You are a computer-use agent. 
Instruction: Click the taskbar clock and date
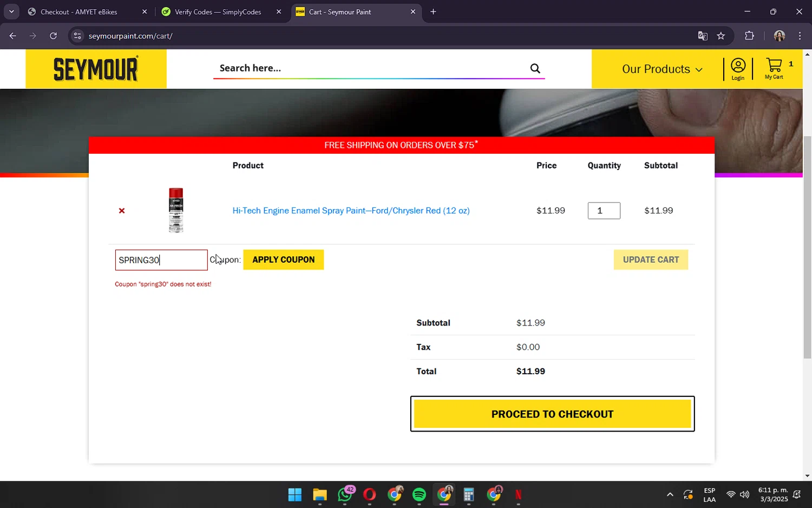pyautogui.click(x=773, y=494)
